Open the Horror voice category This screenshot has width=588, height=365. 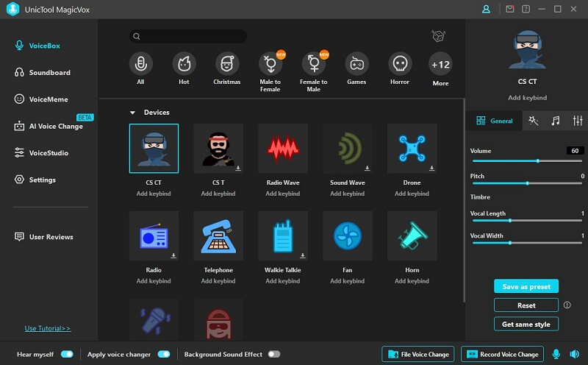399,64
